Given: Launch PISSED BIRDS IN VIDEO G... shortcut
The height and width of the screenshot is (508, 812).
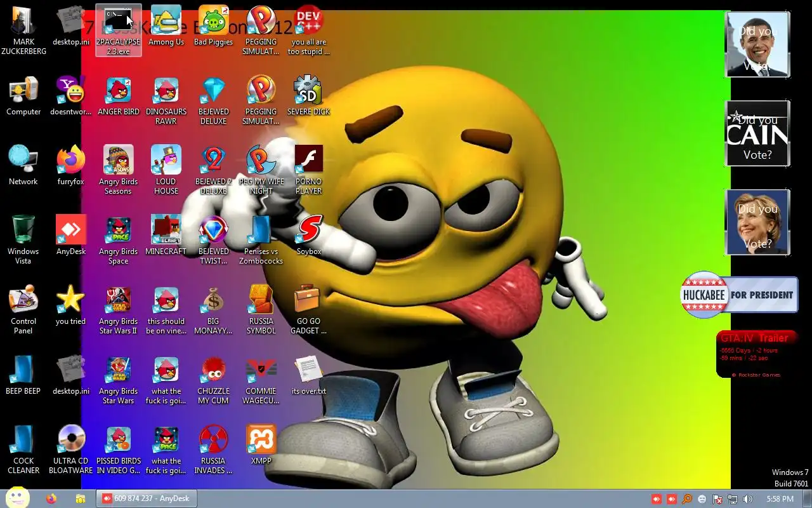Looking at the screenshot, I should pyautogui.click(x=119, y=450).
